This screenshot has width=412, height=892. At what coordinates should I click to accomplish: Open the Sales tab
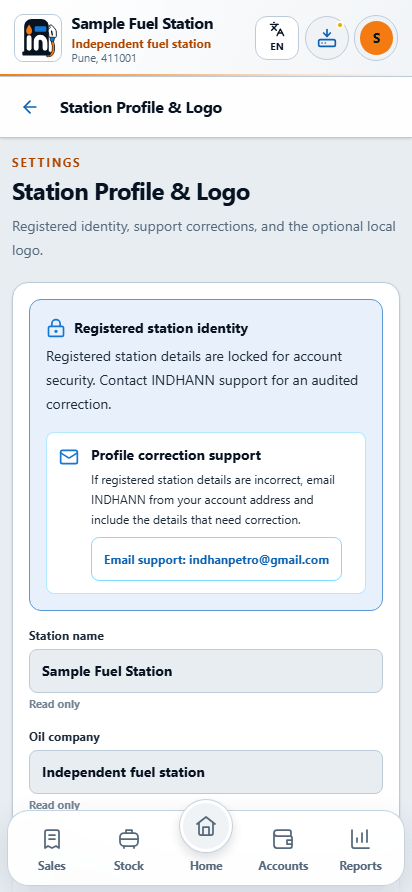(52, 849)
